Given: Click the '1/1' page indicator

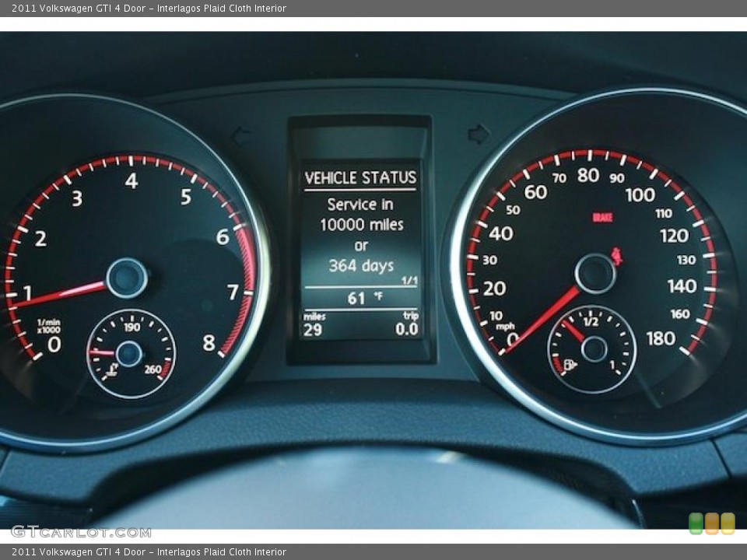Looking at the screenshot, I should click(x=409, y=281).
